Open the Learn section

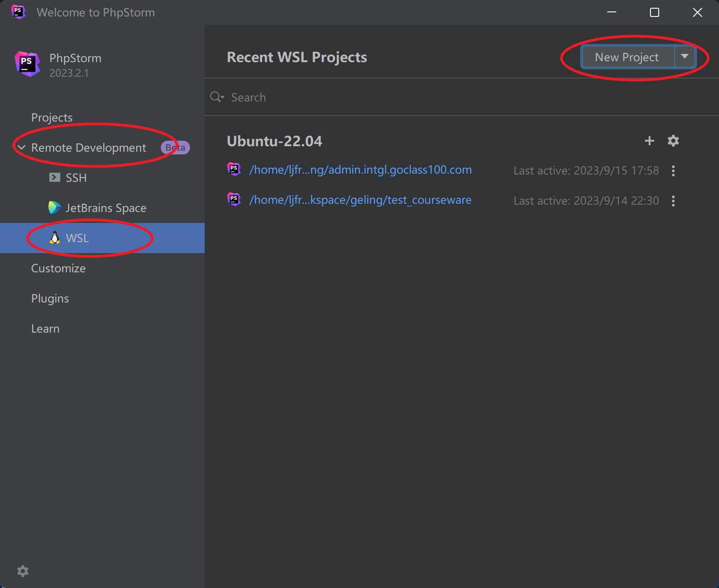click(45, 328)
